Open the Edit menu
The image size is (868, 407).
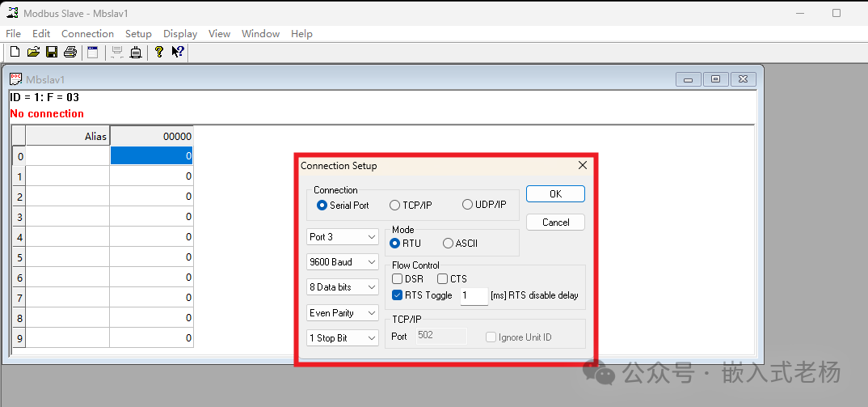pos(41,34)
